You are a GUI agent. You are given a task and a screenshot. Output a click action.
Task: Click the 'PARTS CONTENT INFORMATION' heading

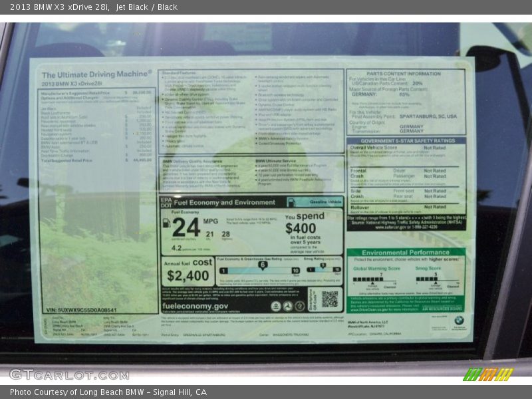(404, 74)
